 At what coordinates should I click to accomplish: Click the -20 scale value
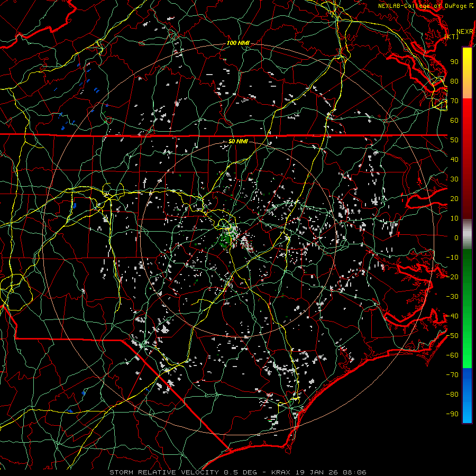tap(452, 277)
